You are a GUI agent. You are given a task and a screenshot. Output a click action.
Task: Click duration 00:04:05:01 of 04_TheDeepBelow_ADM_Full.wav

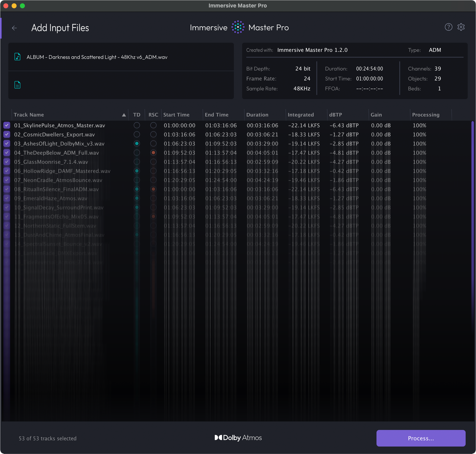pyautogui.click(x=262, y=153)
